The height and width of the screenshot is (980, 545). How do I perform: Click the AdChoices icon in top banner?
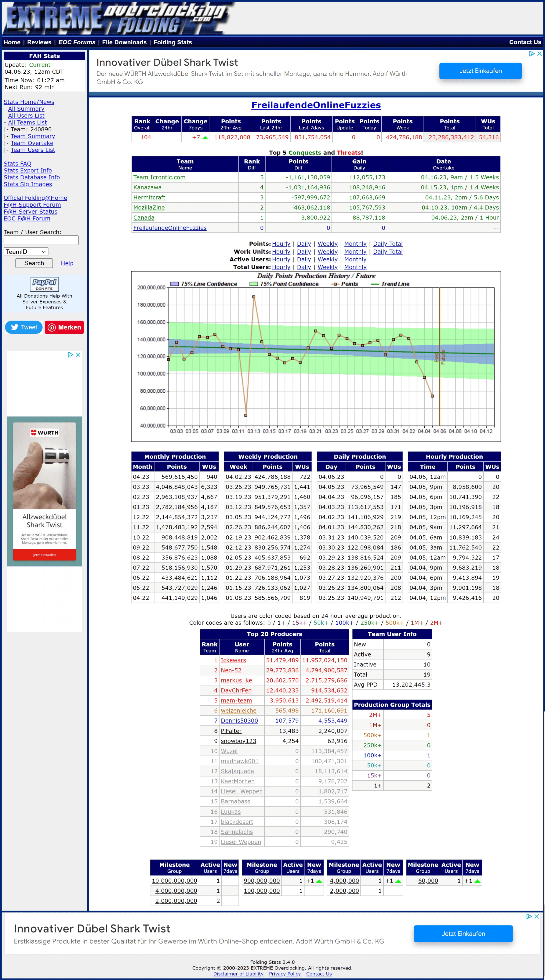(532, 54)
